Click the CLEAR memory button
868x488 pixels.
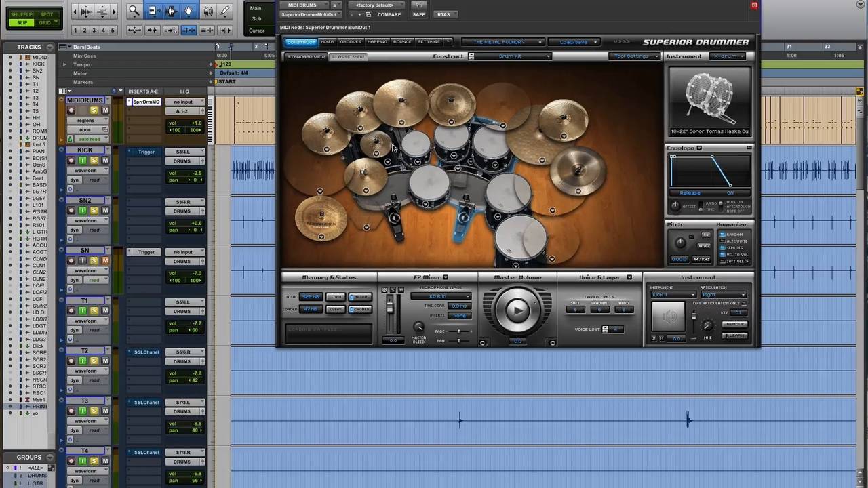[x=336, y=309]
